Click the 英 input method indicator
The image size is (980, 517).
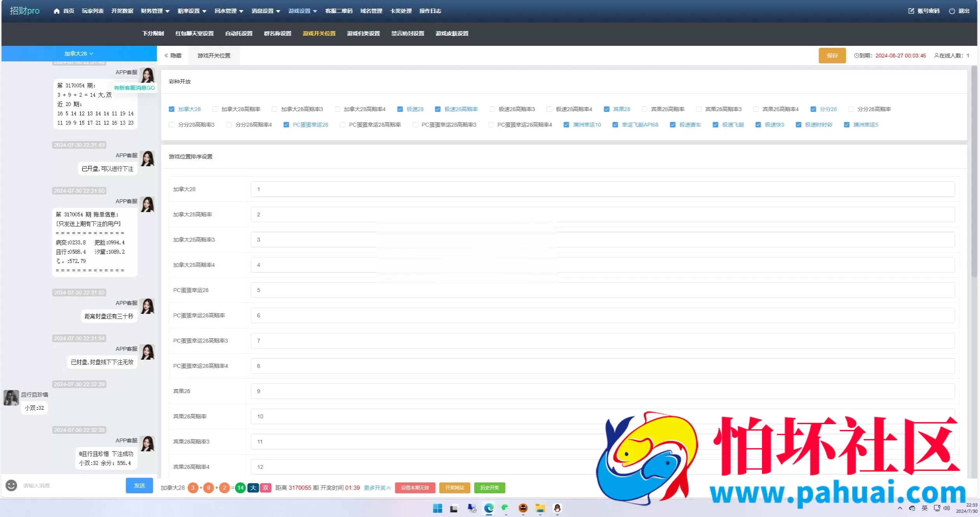pos(924,508)
